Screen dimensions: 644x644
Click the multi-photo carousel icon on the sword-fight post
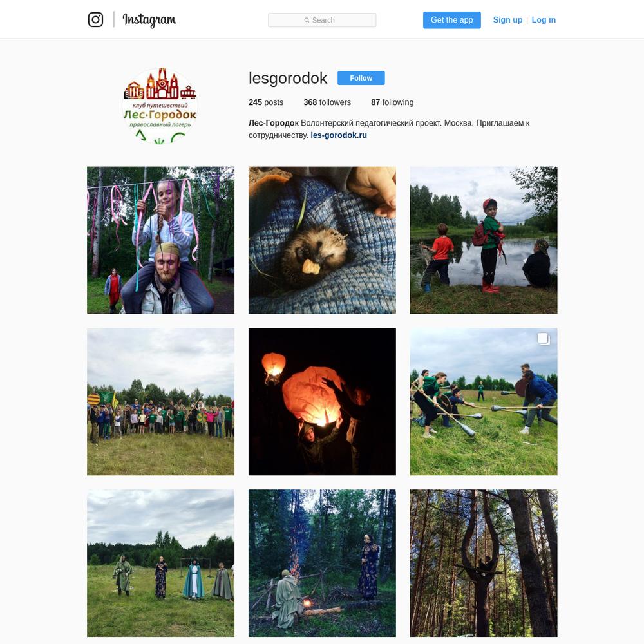click(x=544, y=339)
